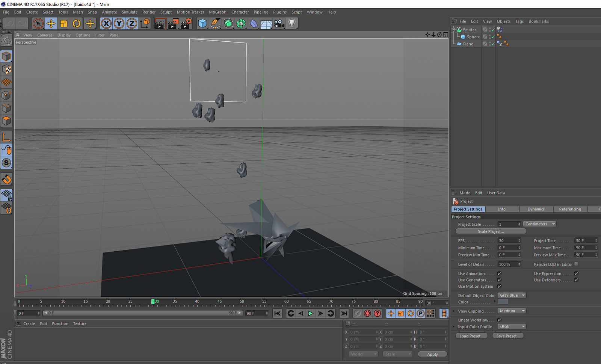The width and height of the screenshot is (601, 364).
Task: Open View Clipping Medium dropdown
Action: pos(512,311)
